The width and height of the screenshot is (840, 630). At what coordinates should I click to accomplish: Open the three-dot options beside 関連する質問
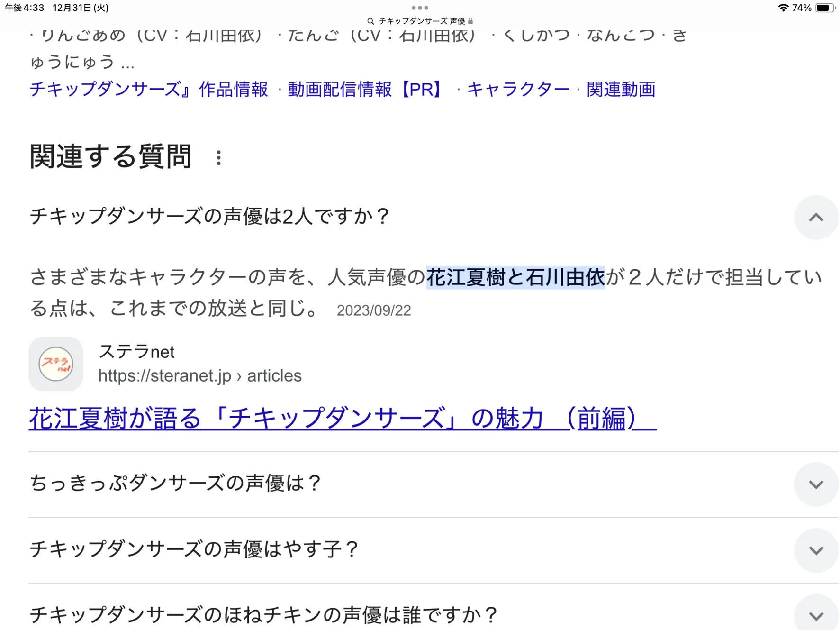click(x=218, y=158)
